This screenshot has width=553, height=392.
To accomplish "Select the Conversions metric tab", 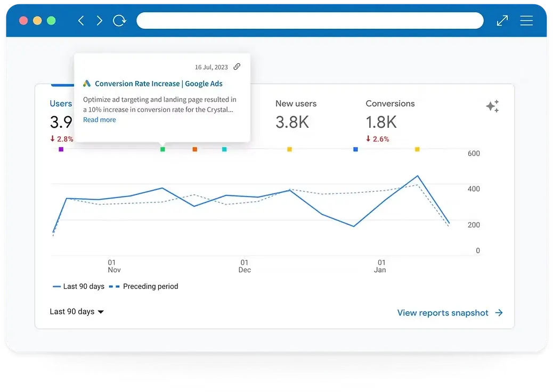I will (390, 104).
